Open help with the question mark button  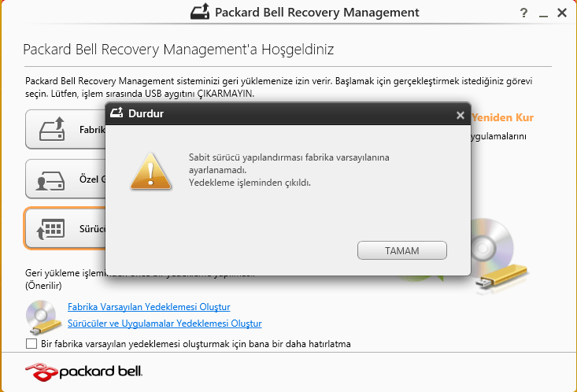coord(524,13)
